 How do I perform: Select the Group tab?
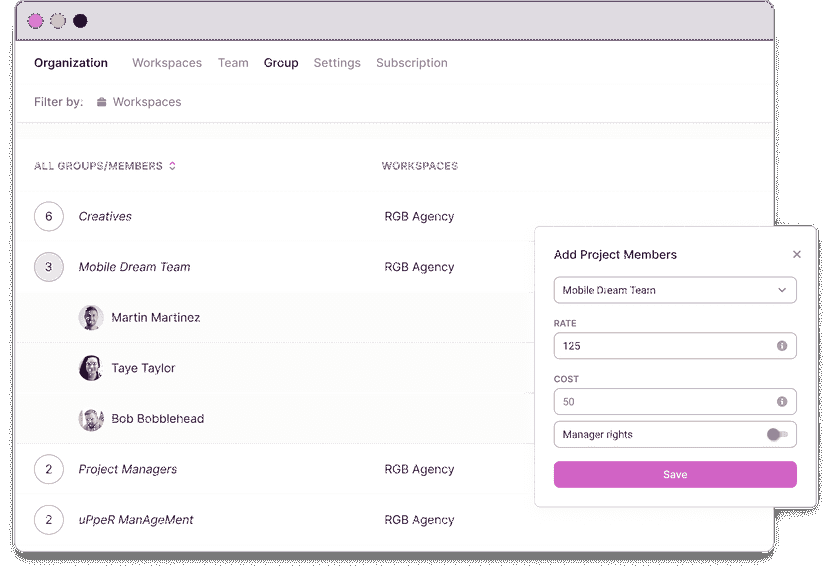pos(281,63)
